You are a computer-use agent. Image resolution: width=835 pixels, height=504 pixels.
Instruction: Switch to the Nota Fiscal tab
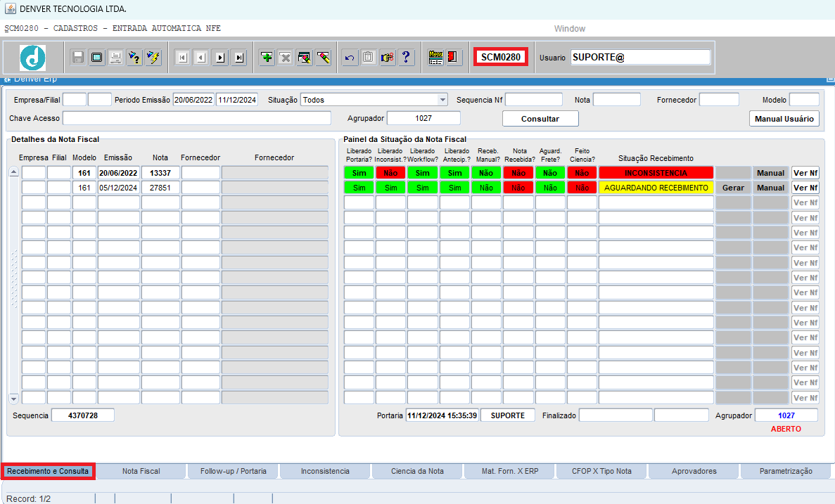pyautogui.click(x=141, y=471)
